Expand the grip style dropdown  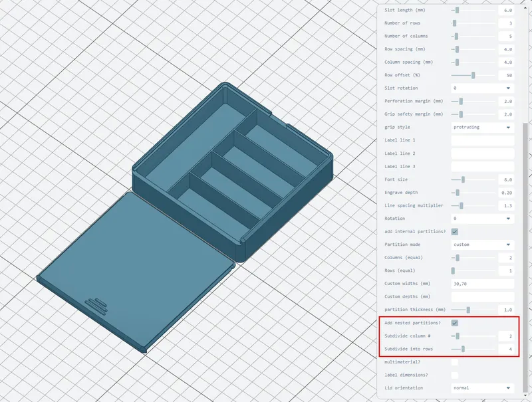point(482,127)
